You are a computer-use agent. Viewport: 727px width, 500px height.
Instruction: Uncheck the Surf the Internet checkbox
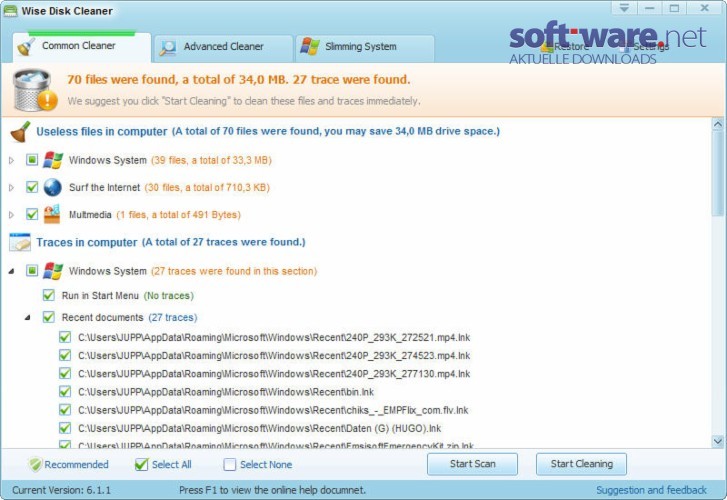point(32,187)
